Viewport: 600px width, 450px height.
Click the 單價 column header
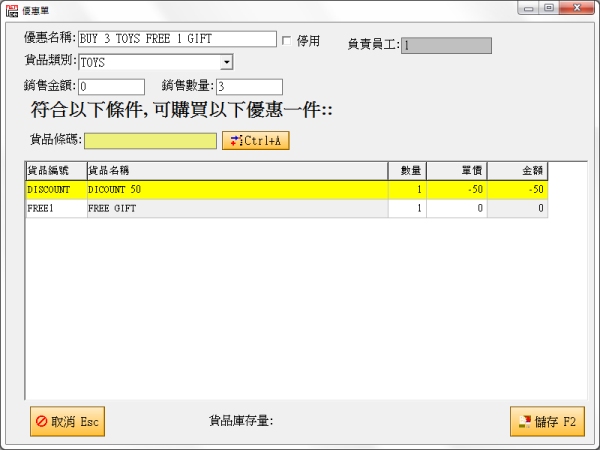coord(457,171)
